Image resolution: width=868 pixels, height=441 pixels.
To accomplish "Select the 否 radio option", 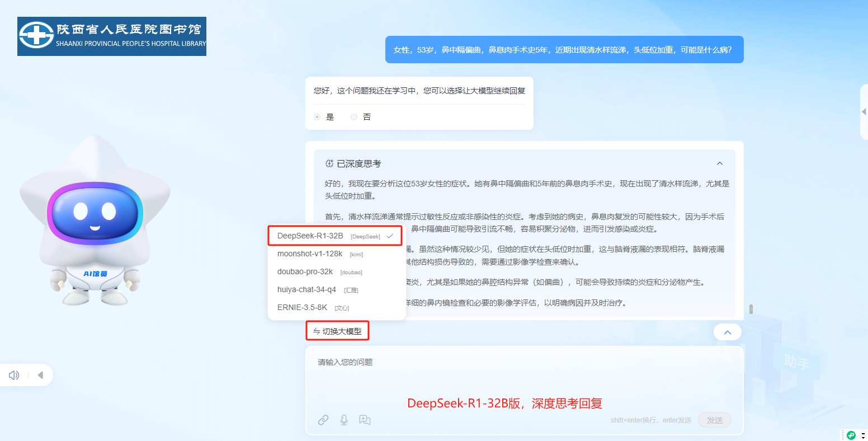I will tap(354, 117).
